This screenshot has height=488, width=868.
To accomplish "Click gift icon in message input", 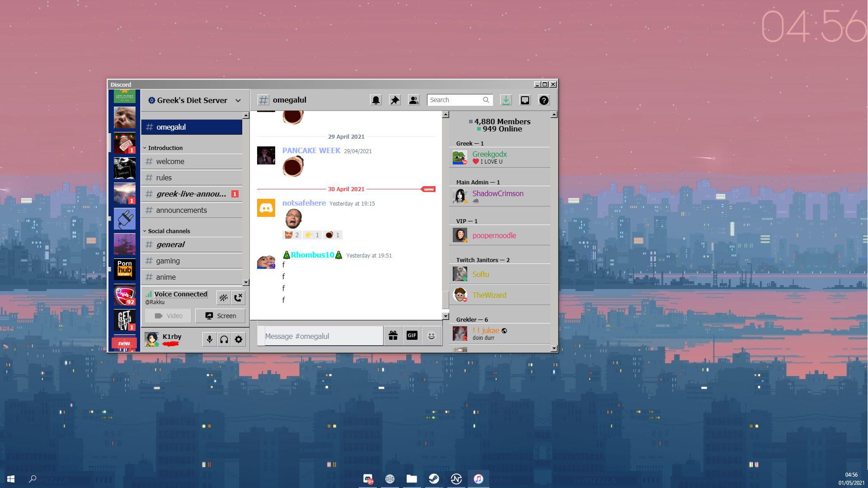I will tap(392, 335).
